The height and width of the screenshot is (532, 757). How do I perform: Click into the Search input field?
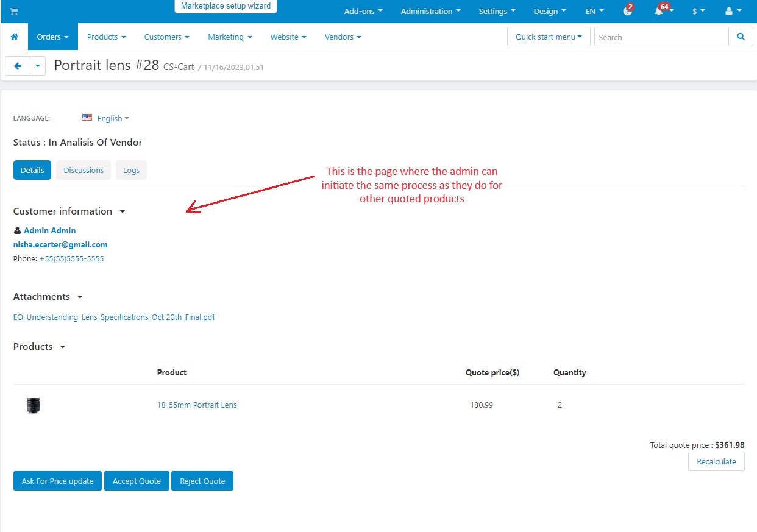pyautogui.click(x=661, y=37)
